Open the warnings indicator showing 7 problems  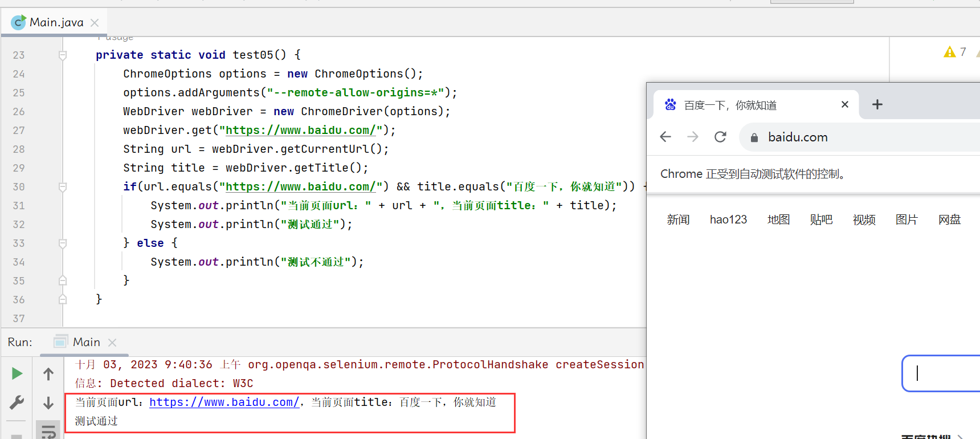(x=955, y=52)
